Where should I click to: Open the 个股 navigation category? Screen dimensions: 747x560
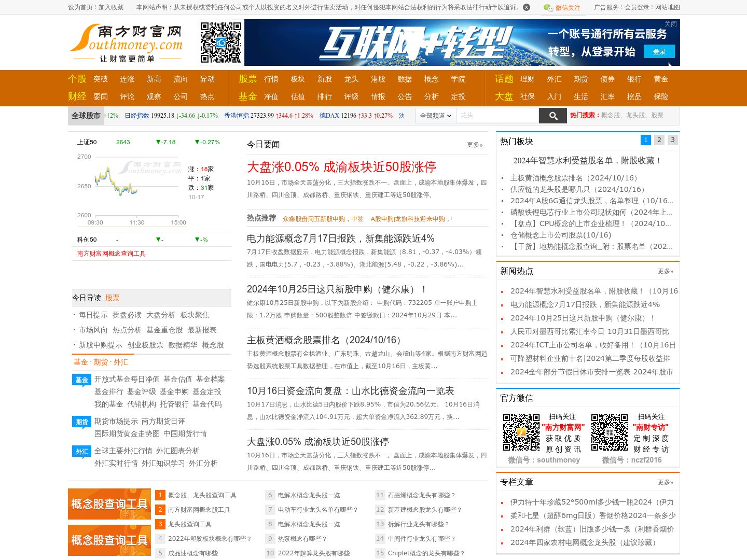pos(77,79)
